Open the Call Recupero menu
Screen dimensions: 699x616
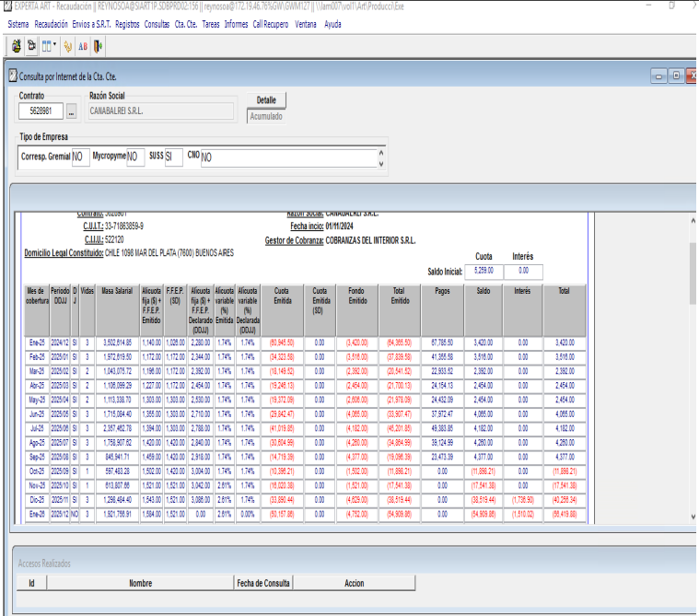point(271,24)
